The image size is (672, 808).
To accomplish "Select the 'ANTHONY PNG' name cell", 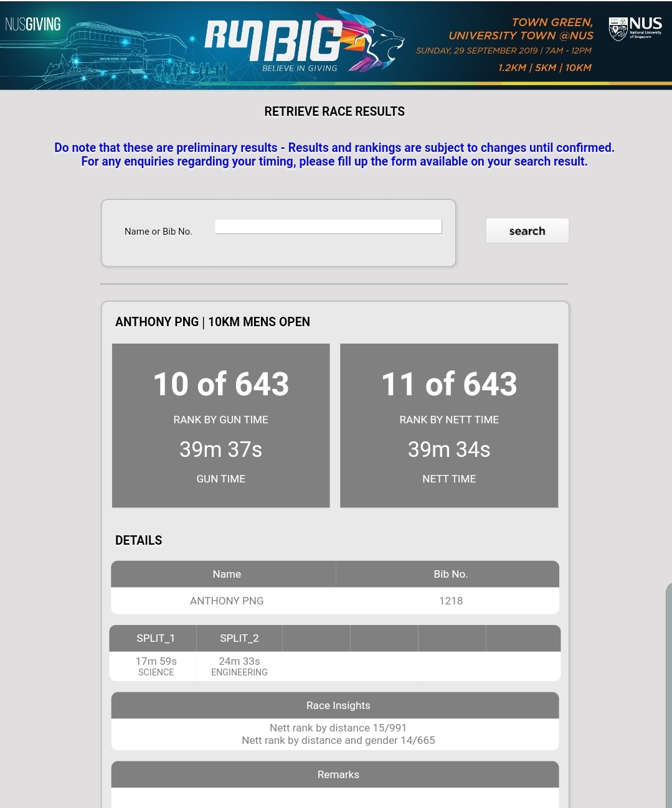I will [227, 601].
